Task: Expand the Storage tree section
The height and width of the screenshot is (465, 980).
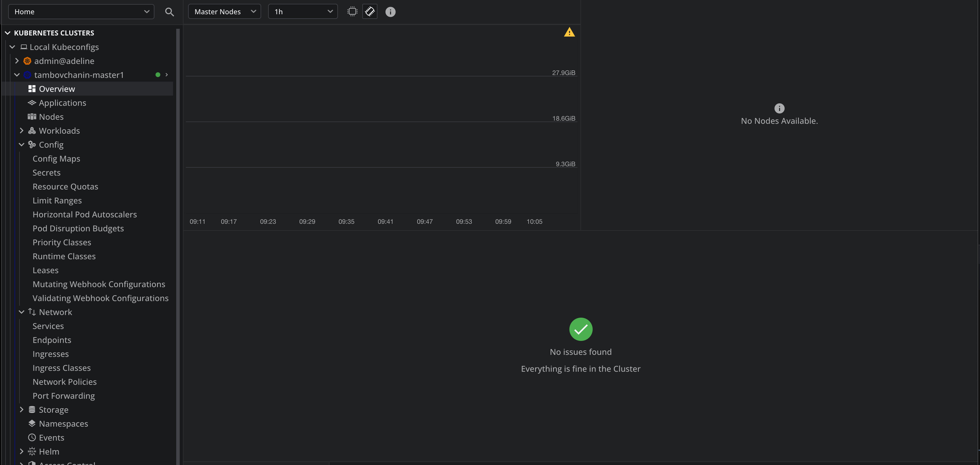Action: (x=22, y=409)
